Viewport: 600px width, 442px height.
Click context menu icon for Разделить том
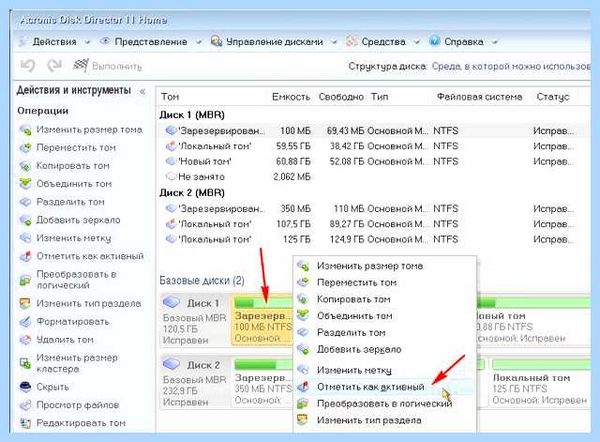[303, 333]
